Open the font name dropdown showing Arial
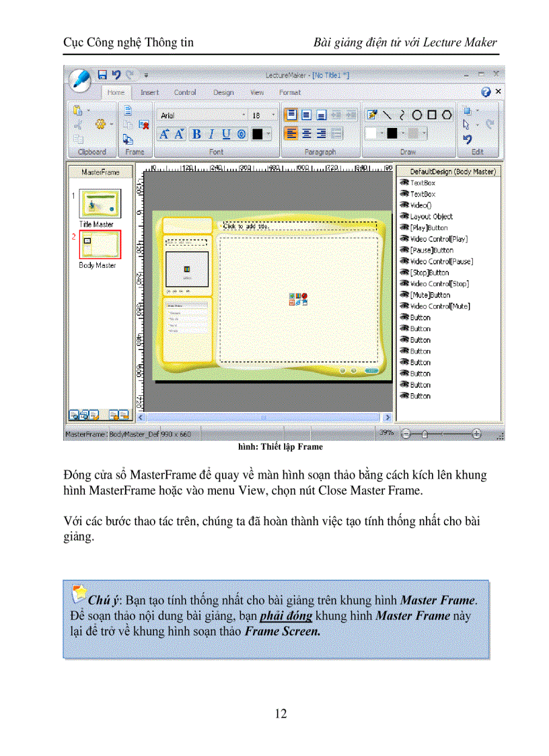Screen dimensions: 549x756 point(244,114)
